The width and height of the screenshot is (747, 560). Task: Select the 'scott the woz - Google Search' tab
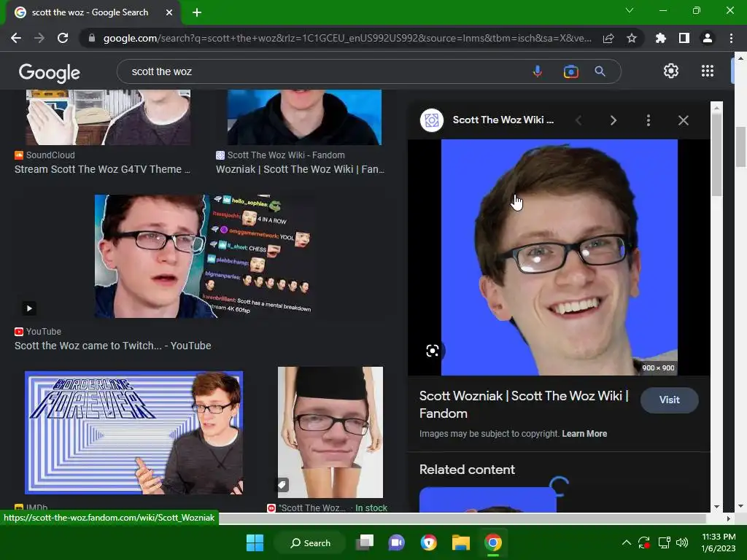point(90,12)
